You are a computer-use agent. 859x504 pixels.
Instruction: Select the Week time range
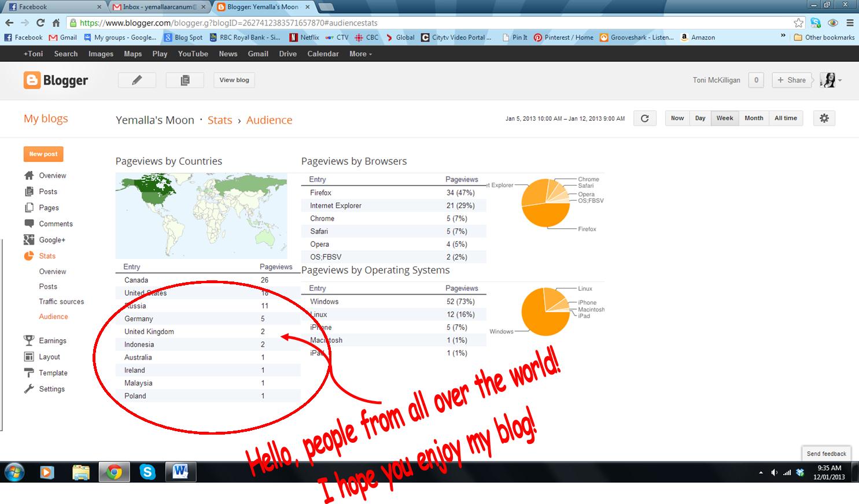(725, 118)
